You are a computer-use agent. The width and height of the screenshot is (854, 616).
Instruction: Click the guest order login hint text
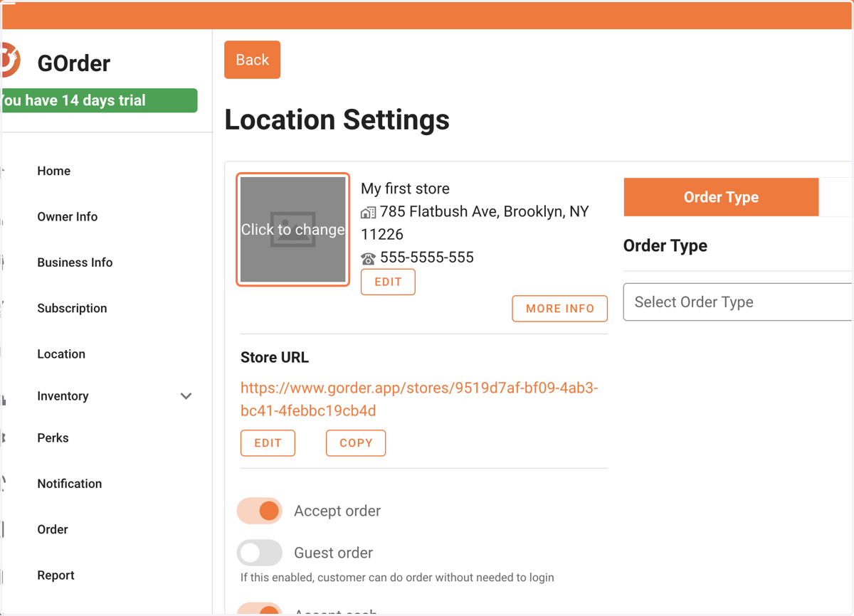(397, 578)
